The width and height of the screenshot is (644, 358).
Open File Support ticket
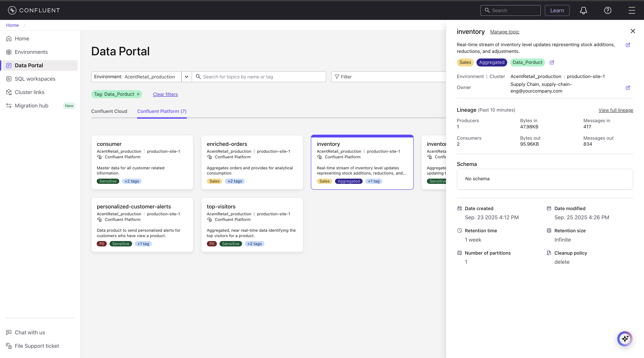(37, 346)
